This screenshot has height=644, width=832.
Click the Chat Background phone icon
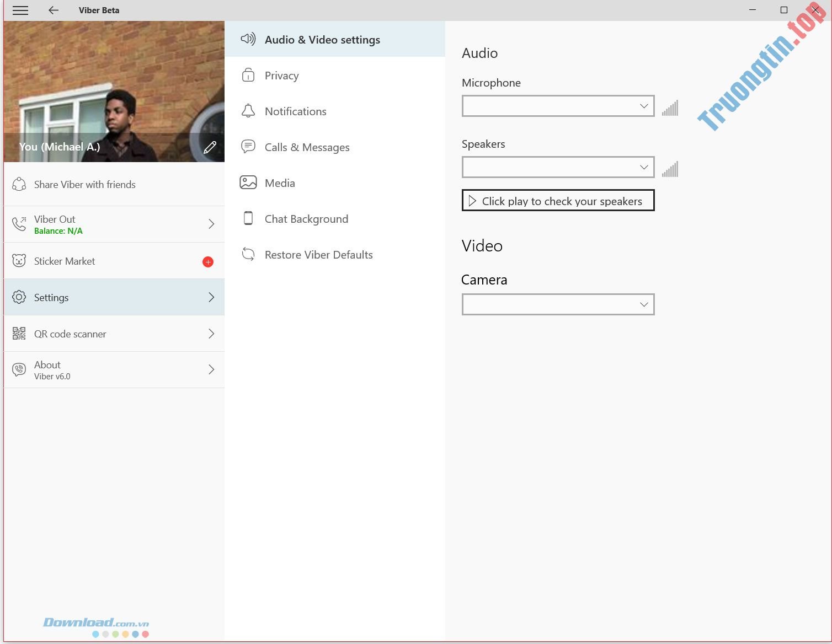pyautogui.click(x=248, y=218)
